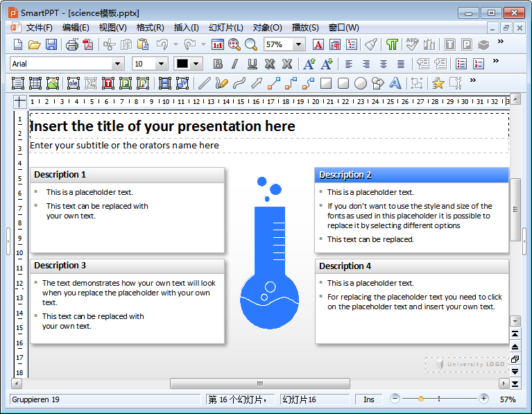The image size is (532, 414).
Task: Open a file with folder icon
Action: (x=34, y=44)
